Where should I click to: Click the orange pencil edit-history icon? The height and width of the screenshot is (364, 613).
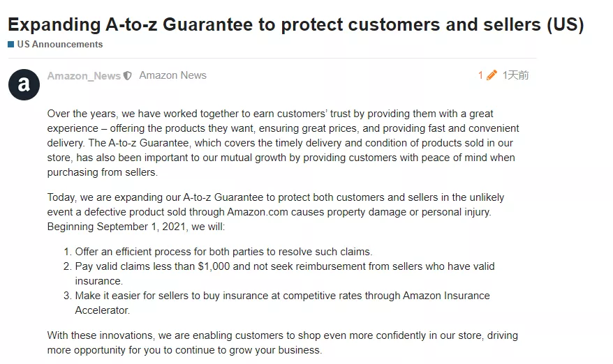tap(492, 75)
